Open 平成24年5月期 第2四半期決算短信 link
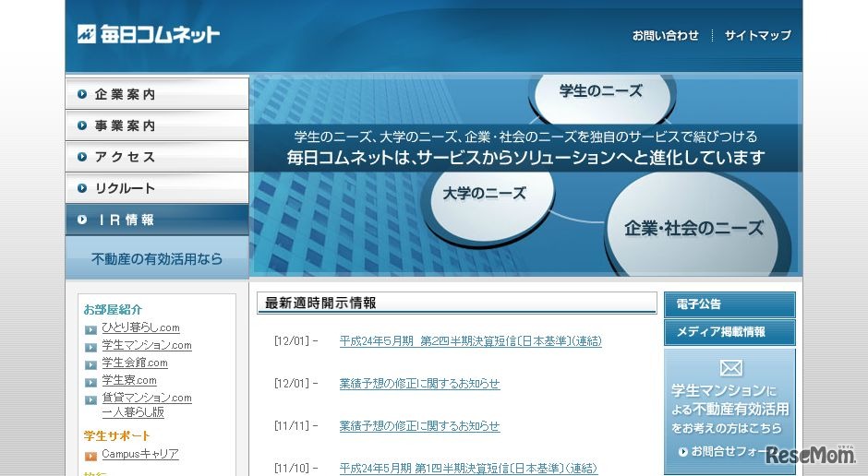Screen dimensions: 868x476 click(x=471, y=341)
